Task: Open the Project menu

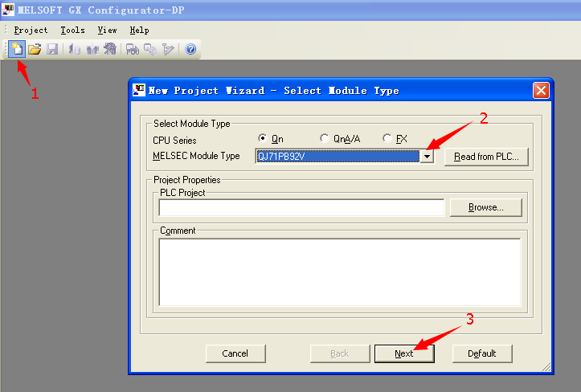Action: tap(31, 30)
